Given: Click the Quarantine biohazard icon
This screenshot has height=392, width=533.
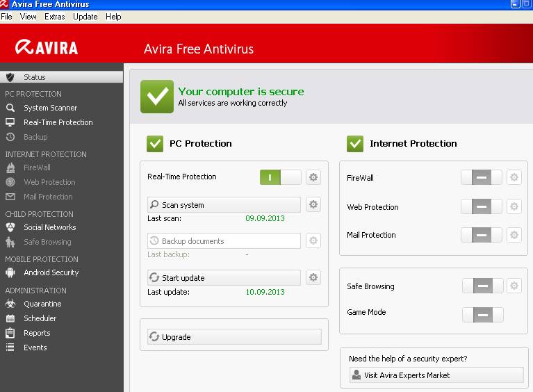Looking at the screenshot, I should click(x=10, y=304).
